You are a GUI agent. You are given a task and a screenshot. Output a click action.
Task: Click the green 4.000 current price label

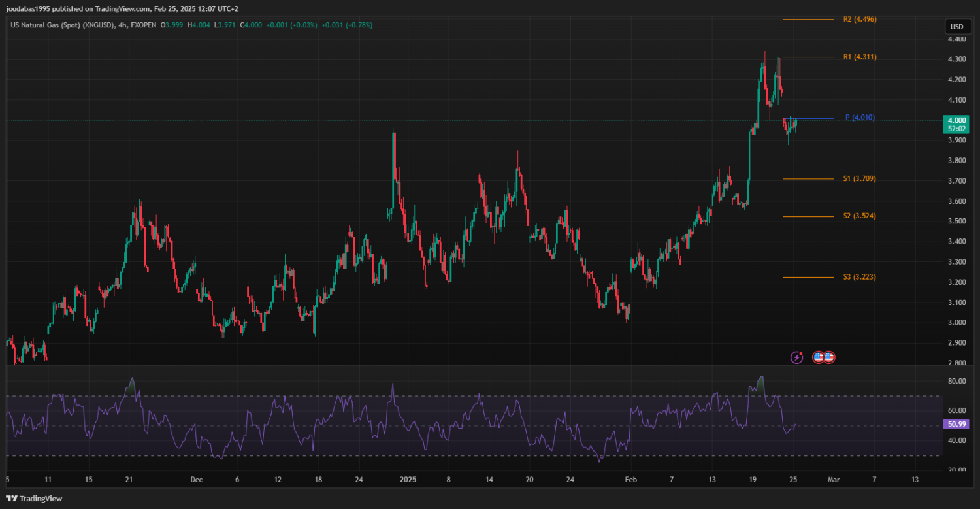(956, 120)
